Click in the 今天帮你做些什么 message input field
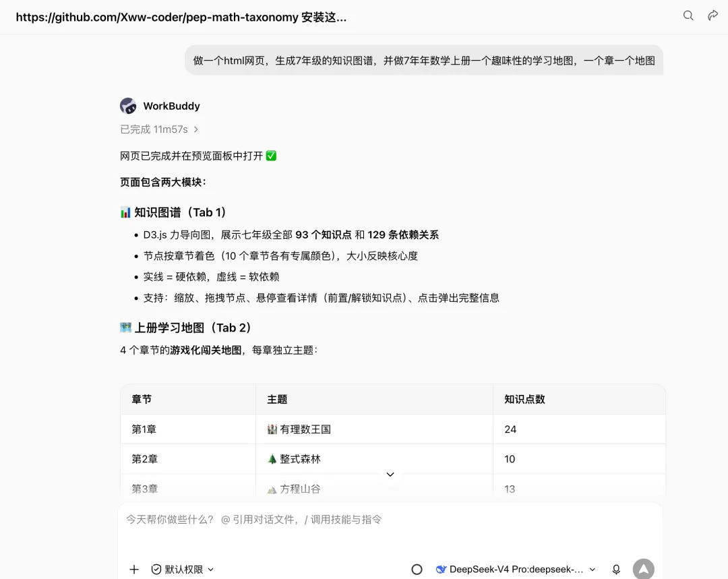Screen dimensions: 728x579 click(390, 520)
